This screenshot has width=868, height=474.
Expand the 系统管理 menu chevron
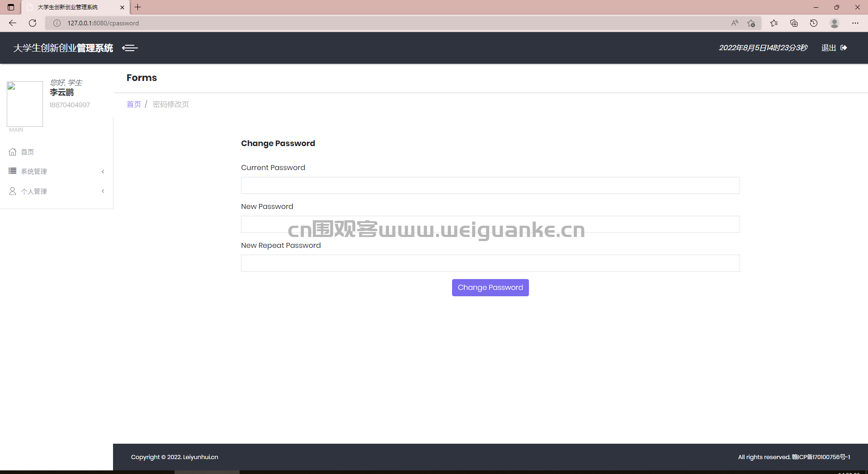pyautogui.click(x=103, y=171)
